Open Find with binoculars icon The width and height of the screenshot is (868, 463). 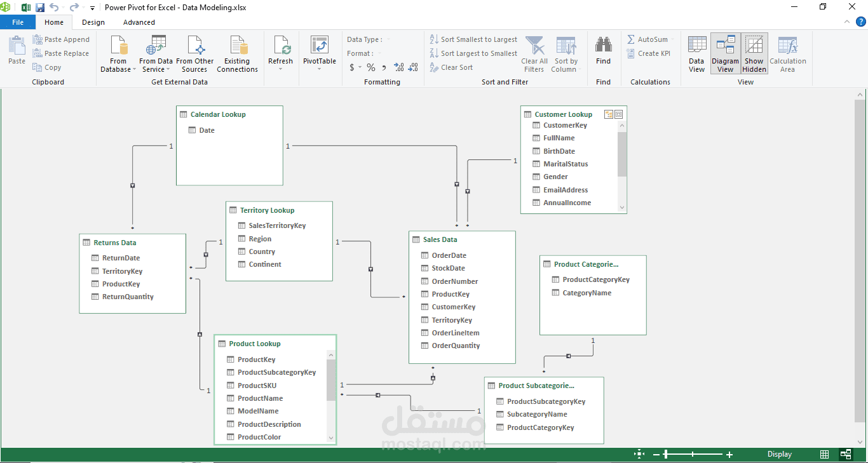tap(603, 51)
